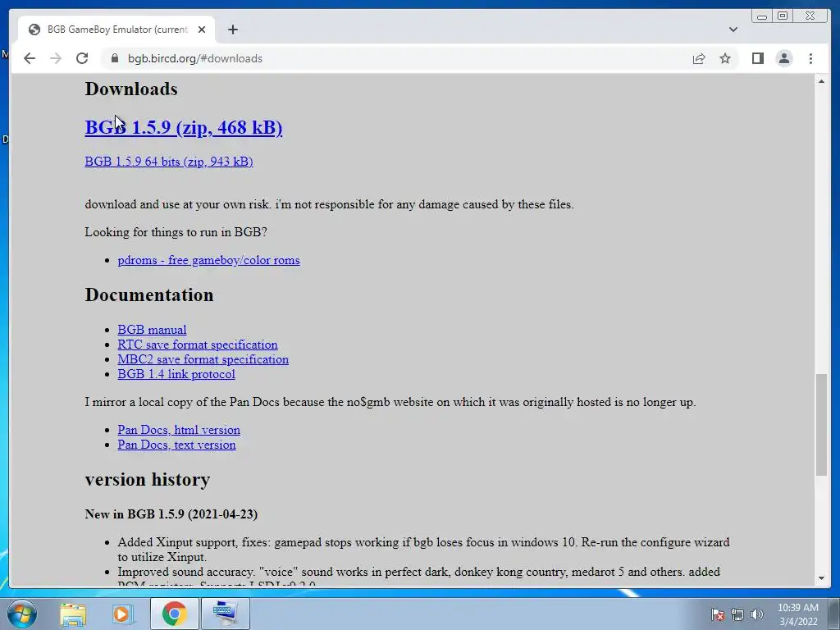The width and height of the screenshot is (840, 630).
Task: Open the Windows Start menu
Action: pos(22,614)
